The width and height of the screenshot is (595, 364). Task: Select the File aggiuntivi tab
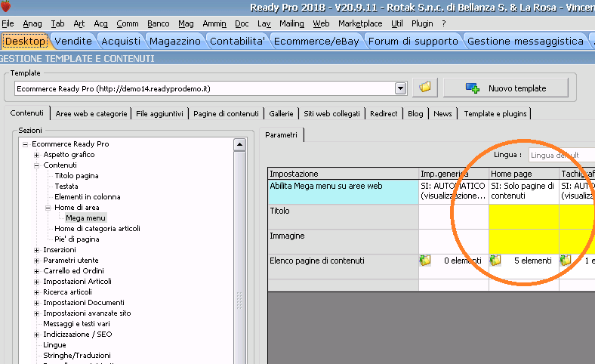(159, 113)
